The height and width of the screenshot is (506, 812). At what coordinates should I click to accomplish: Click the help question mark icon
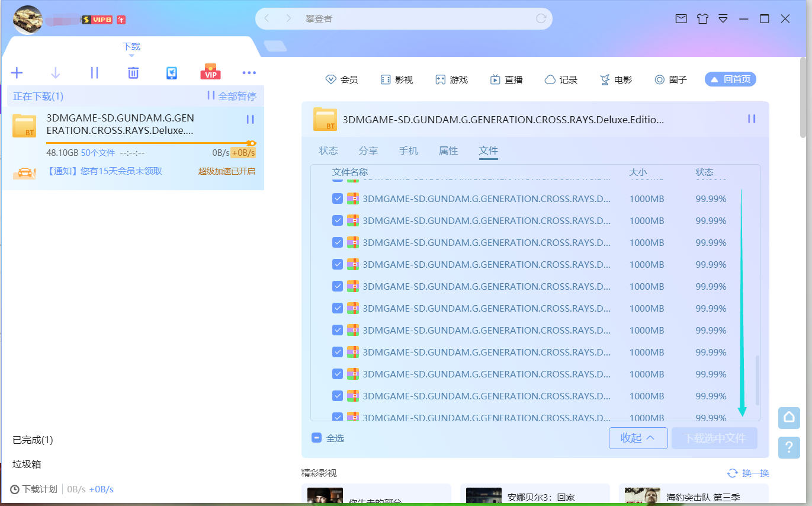tap(789, 447)
